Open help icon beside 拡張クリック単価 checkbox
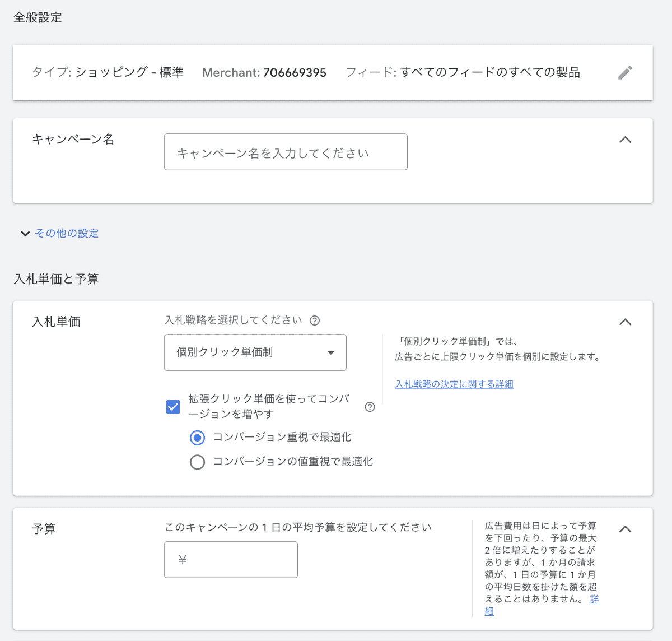Image resolution: width=672 pixels, height=641 pixels. pos(370,407)
